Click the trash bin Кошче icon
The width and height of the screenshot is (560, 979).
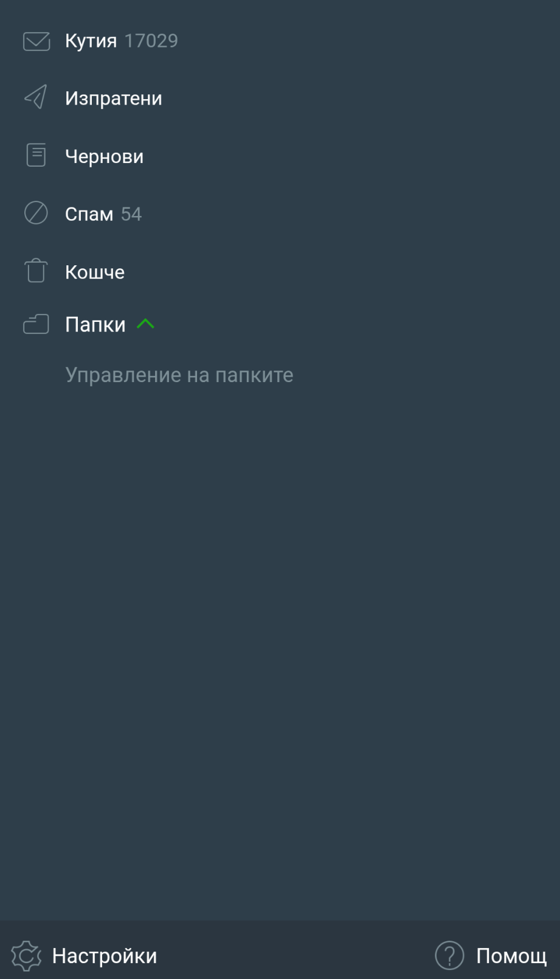coord(36,271)
